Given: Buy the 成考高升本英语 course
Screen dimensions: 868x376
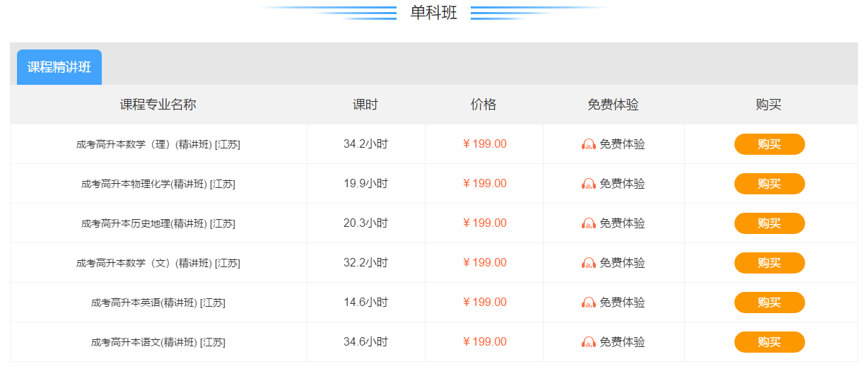Looking at the screenshot, I should (769, 302).
